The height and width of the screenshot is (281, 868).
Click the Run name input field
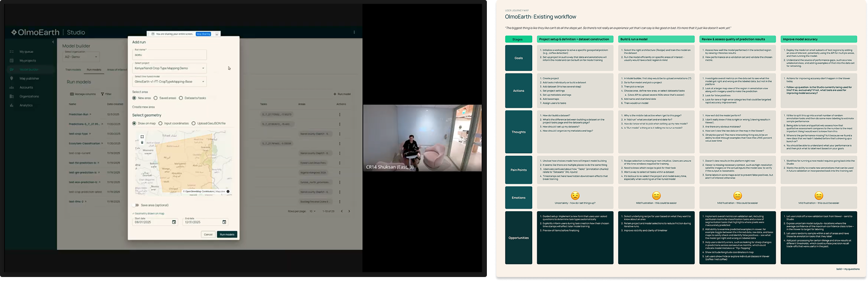click(x=170, y=54)
